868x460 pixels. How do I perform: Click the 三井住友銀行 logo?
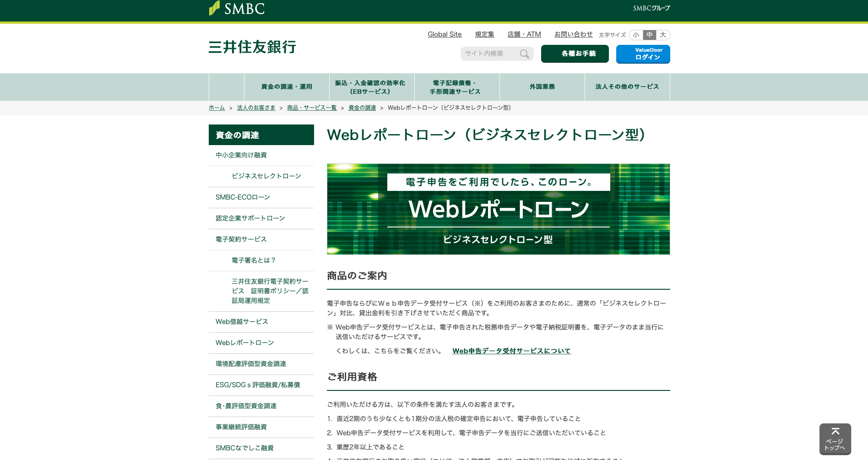coord(252,47)
